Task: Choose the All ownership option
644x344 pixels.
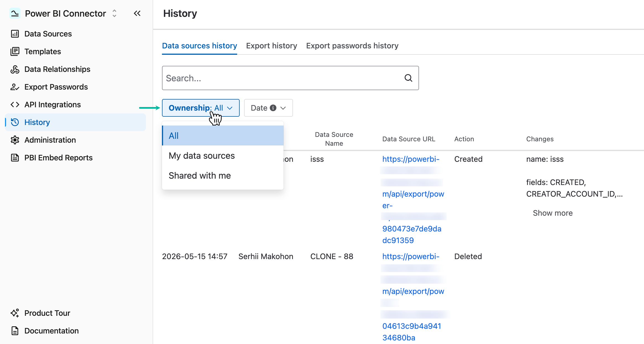Action: pos(223,135)
